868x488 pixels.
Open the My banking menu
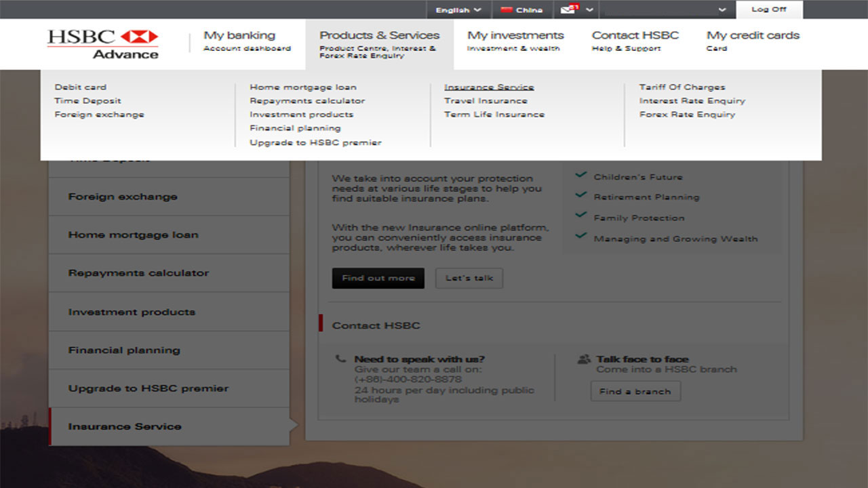point(247,41)
